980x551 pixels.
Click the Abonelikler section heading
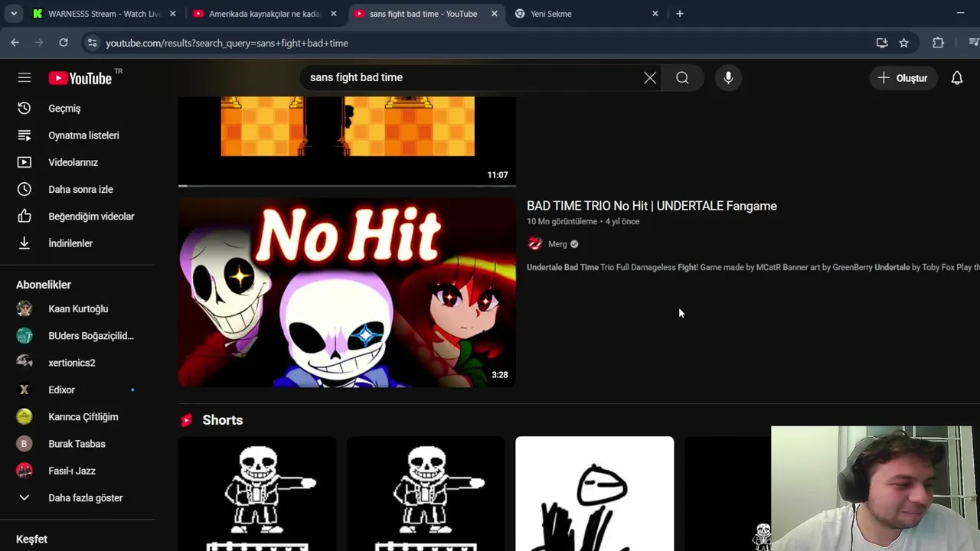[44, 285]
